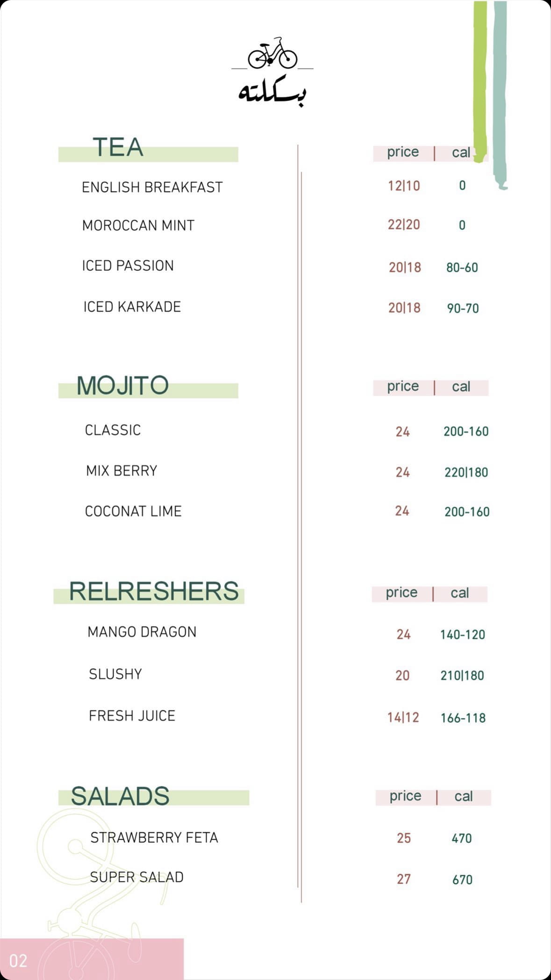551x980 pixels.
Task: Choose English Breakfast tea item
Action: click(x=152, y=187)
